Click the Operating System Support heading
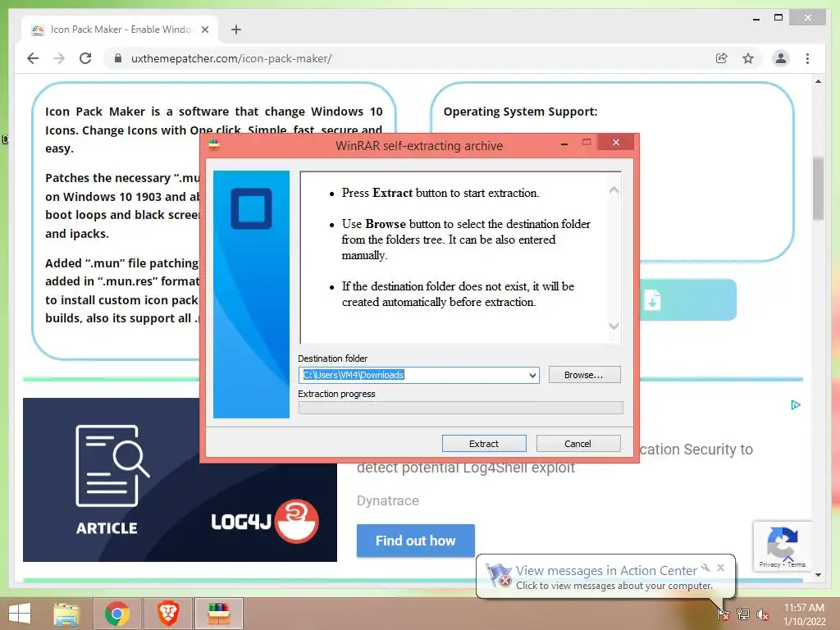Image resolution: width=840 pixels, height=630 pixels. tap(520, 112)
